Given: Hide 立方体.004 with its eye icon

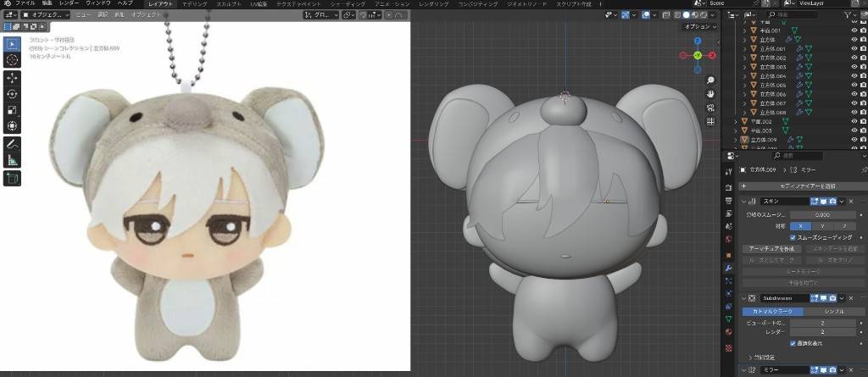Looking at the screenshot, I should click(854, 76).
